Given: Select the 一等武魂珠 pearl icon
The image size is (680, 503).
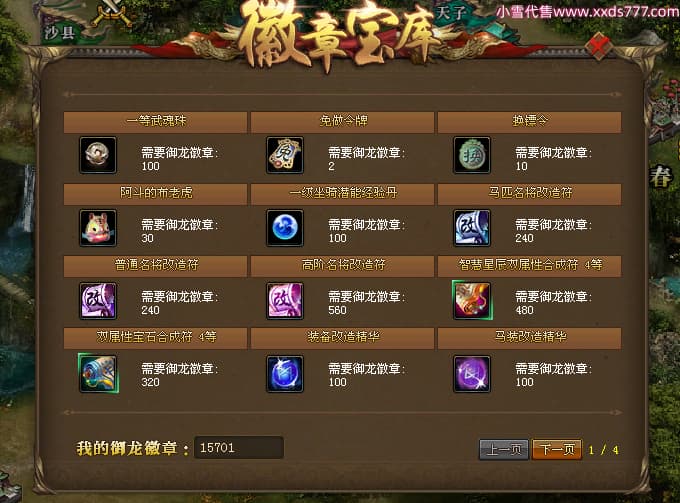Looking at the screenshot, I should 98,155.
